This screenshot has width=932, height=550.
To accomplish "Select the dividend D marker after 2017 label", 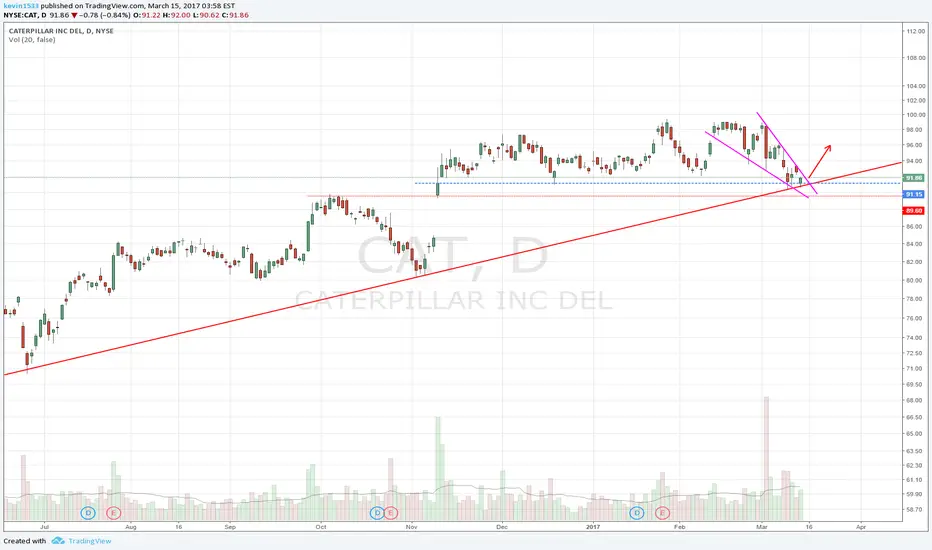I will 637,513.
